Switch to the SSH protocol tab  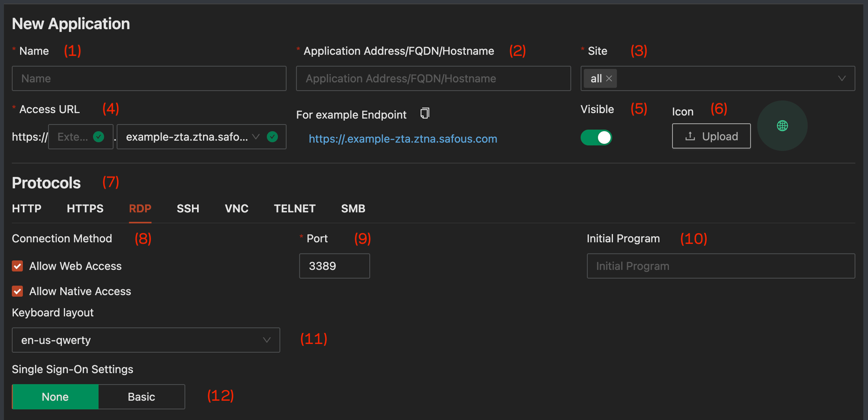coord(188,208)
